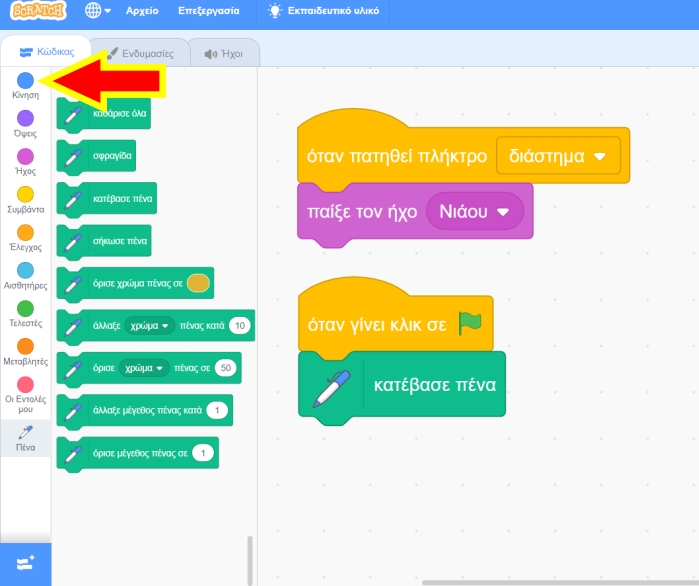
Task: Open the Αισθητήρες (Sensing) category
Action: (26, 275)
